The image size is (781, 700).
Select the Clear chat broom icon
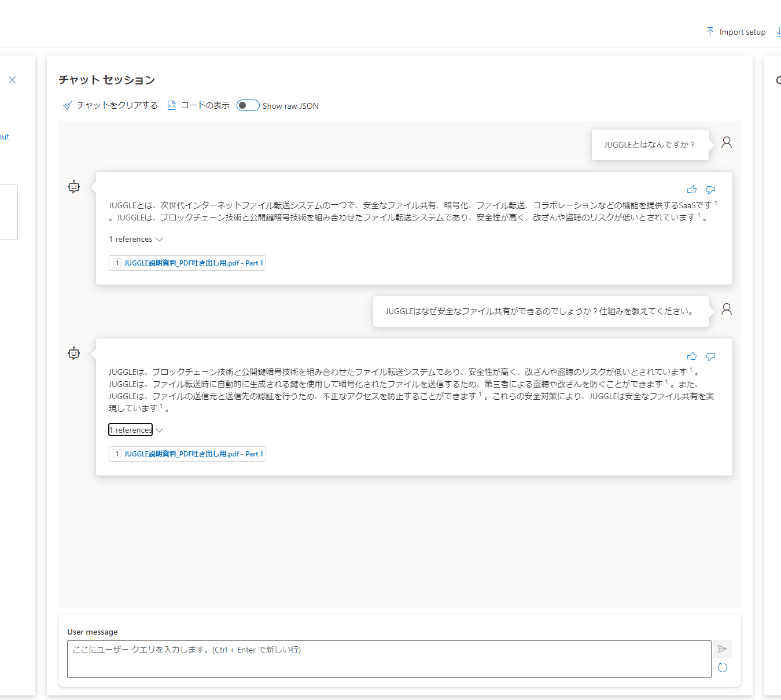[x=67, y=105]
